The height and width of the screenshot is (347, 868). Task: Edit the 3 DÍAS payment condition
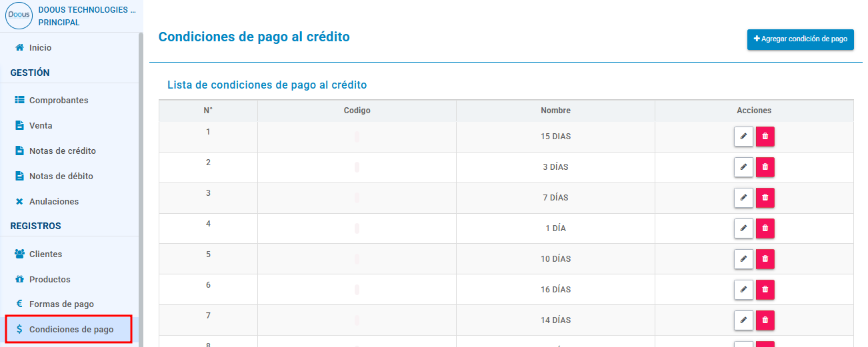click(743, 167)
